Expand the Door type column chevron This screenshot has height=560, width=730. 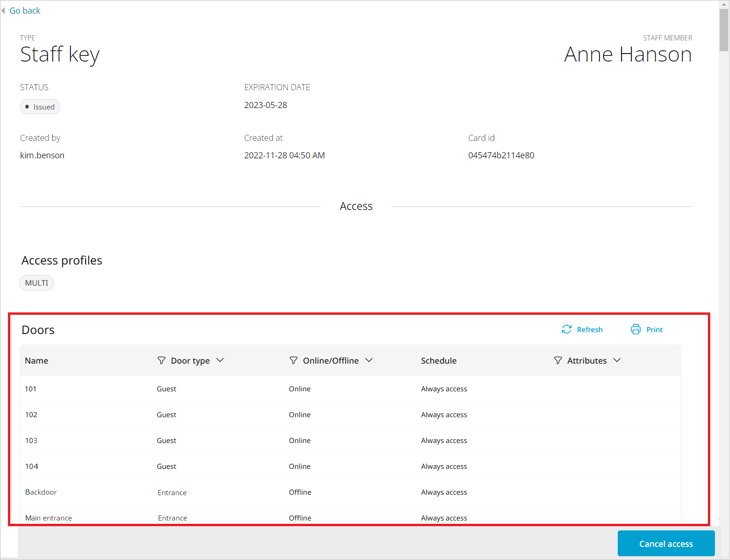pos(220,360)
